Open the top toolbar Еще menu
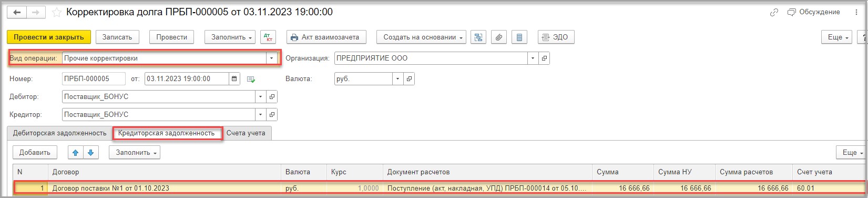This screenshot has width=868, height=198. click(x=837, y=37)
